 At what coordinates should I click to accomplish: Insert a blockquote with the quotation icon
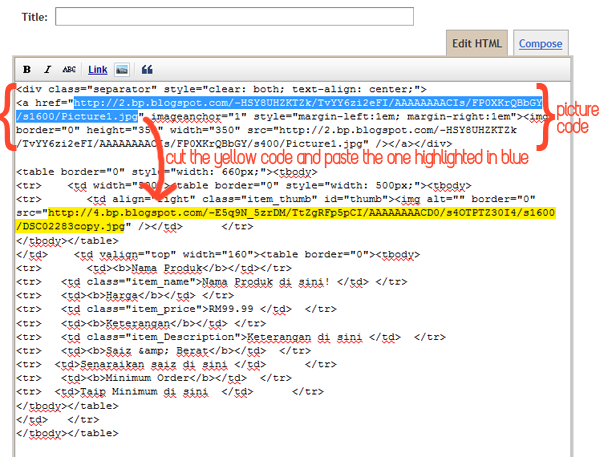tap(147, 70)
